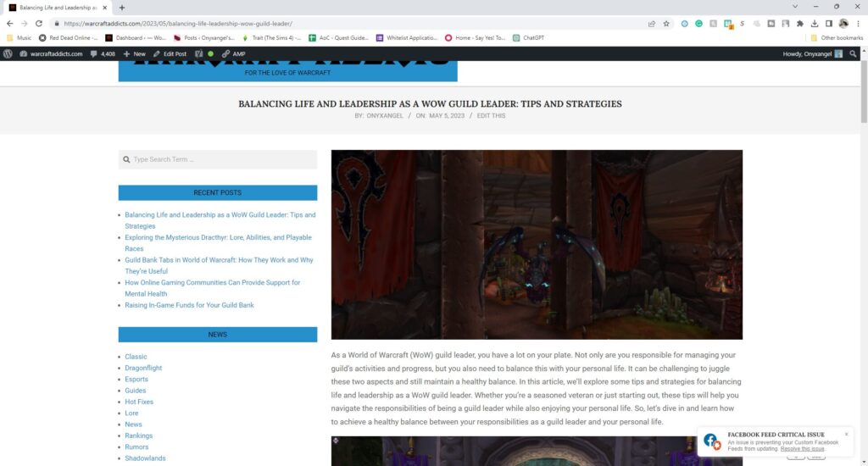Viewport: 868px width, 466px height.
Task: Click the extension icon with orange badge
Action: 728,23
